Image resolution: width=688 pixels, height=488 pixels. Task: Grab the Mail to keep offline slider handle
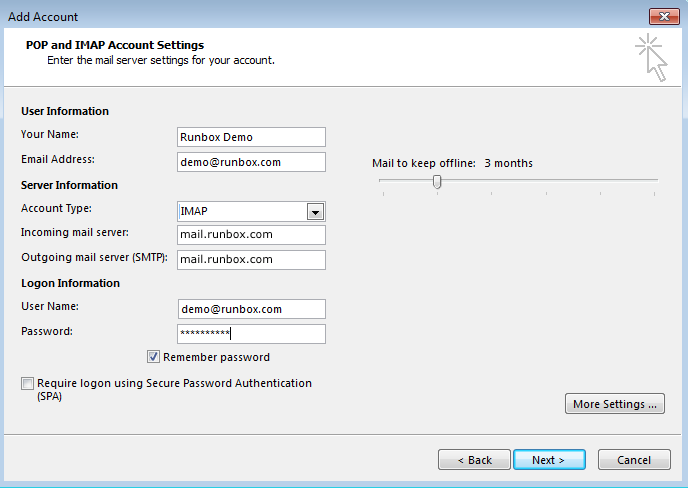click(x=436, y=181)
